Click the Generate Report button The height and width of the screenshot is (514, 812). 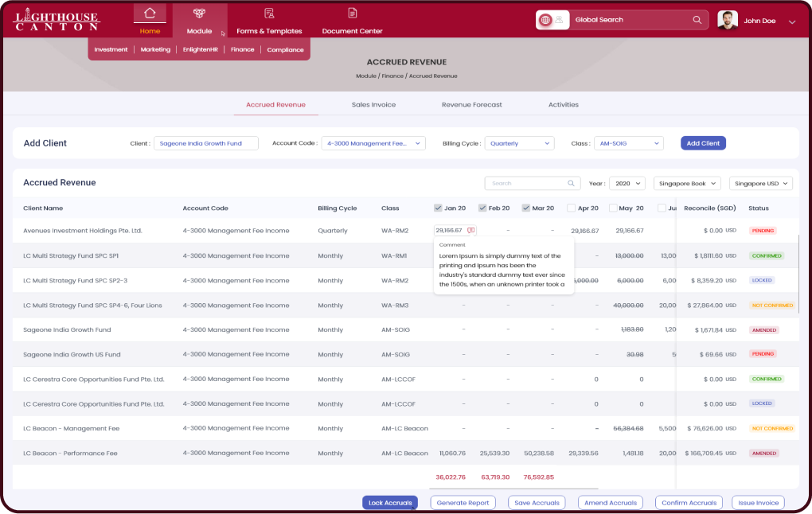pyautogui.click(x=463, y=503)
